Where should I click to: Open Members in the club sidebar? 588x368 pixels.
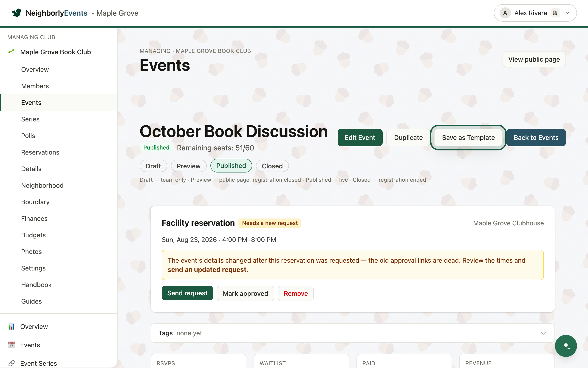tap(59, 86)
